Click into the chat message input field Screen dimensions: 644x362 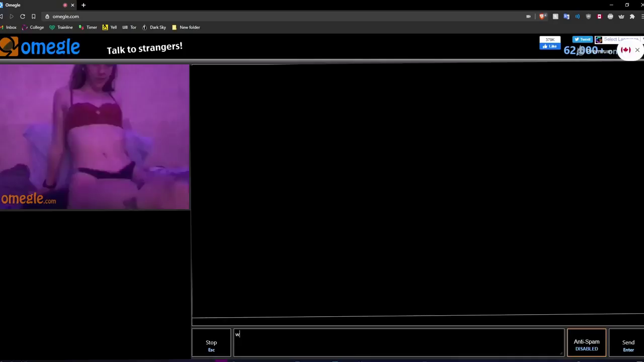click(398, 343)
